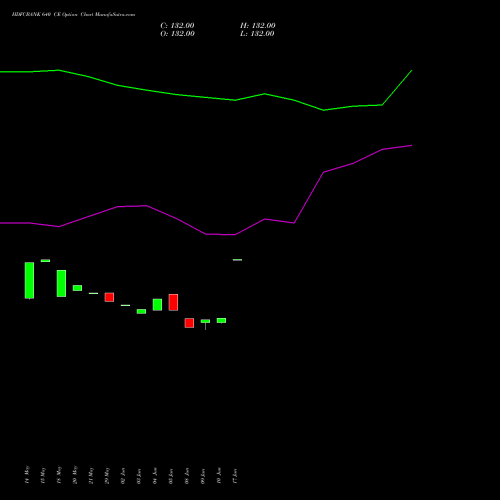Select the low value 'L: 132.00'

pyautogui.click(x=257, y=34)
